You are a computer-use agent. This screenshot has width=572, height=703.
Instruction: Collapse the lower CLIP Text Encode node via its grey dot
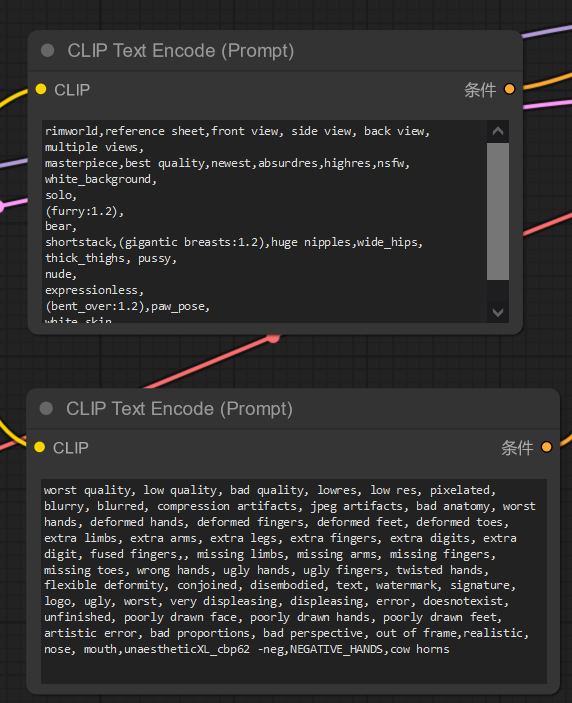click(46, 408)
